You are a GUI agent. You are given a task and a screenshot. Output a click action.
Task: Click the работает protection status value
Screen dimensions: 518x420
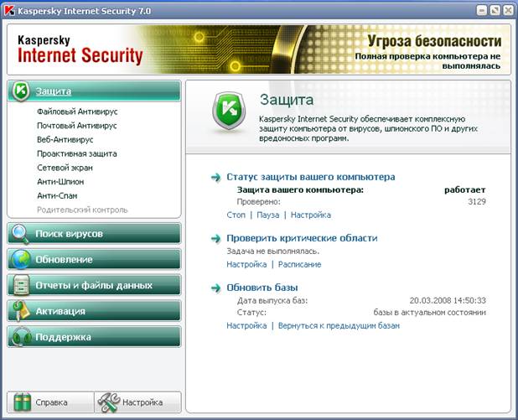point(465,190)
